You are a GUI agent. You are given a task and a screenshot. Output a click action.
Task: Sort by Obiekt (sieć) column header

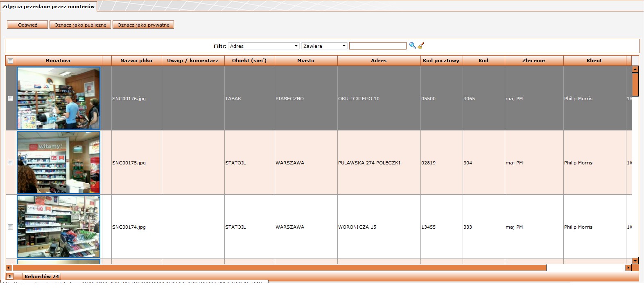point(249,61)
